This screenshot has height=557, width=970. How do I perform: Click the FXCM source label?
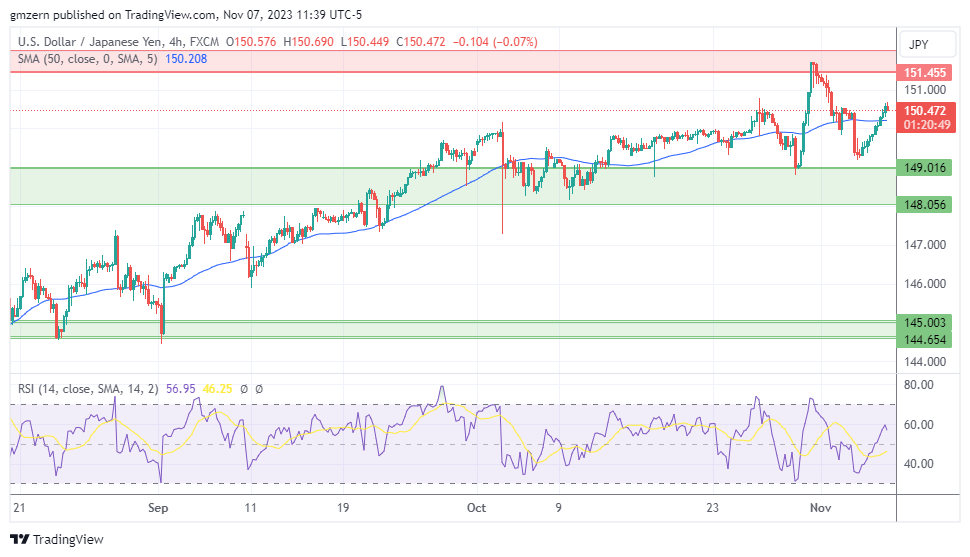click(204, 42)
